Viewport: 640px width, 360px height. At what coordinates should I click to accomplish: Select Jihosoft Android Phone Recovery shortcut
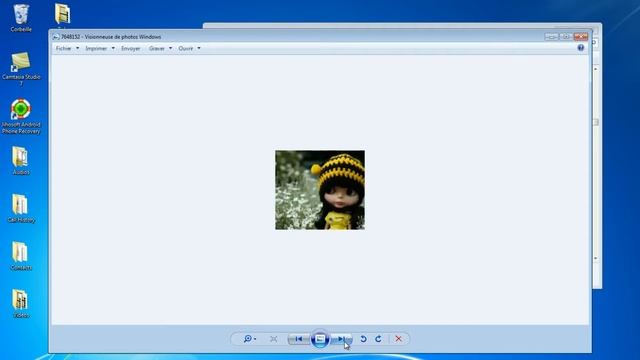point(21,116)
